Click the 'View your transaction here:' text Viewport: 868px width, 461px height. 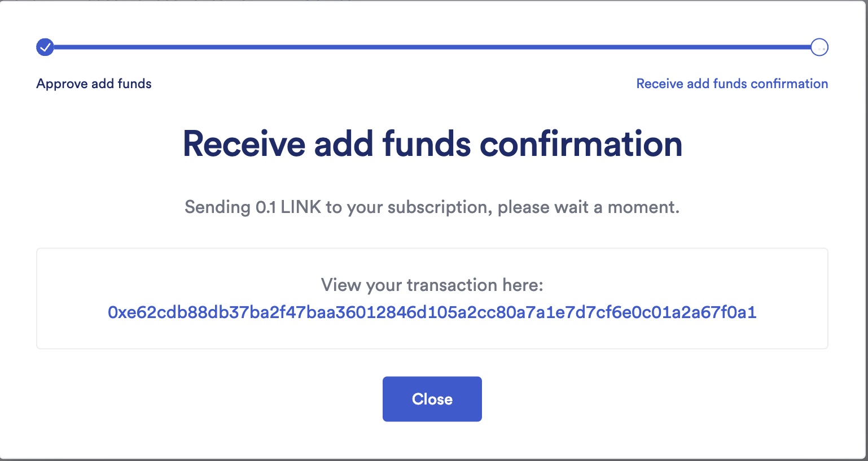tap(432, 285)
